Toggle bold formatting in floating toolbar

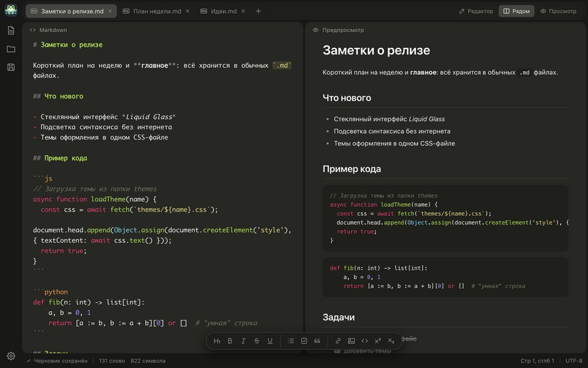coord(230,341)
